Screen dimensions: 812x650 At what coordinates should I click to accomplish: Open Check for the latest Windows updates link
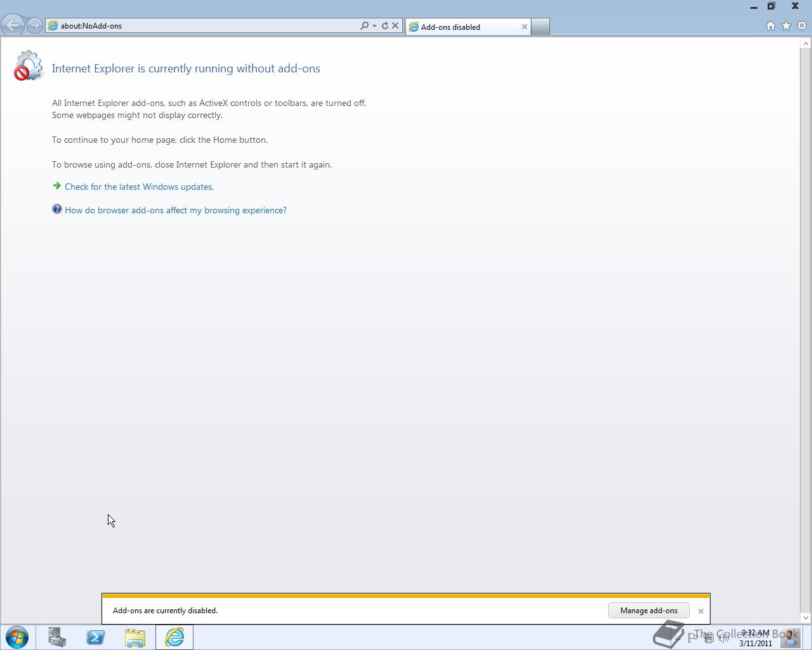(139, 187)
